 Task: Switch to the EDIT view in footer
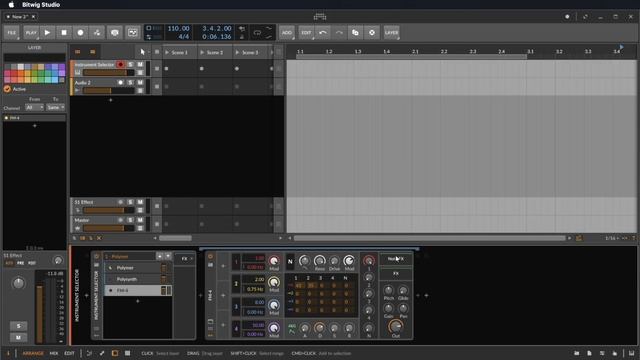[x=69, y=353]
